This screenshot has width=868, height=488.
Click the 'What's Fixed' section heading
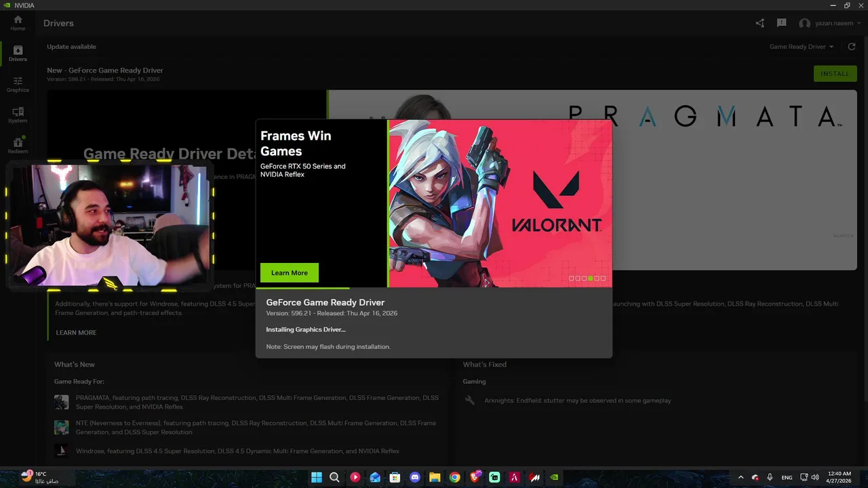484,365
